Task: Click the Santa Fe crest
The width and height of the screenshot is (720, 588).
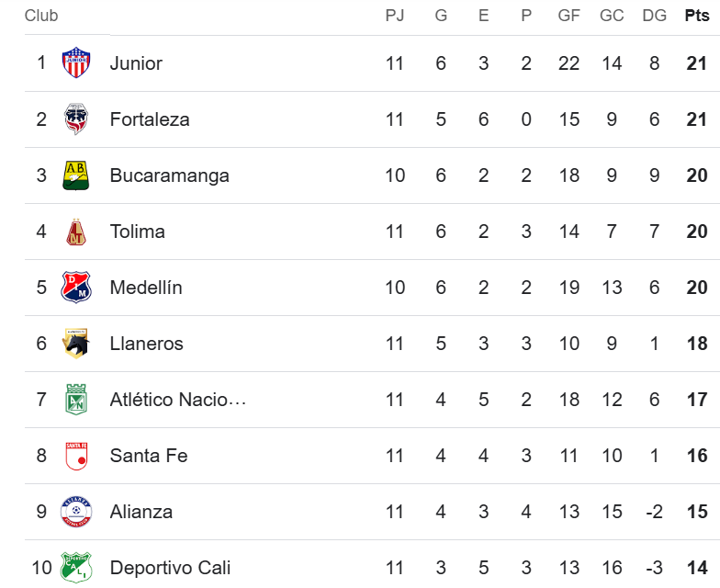Action: pos(75,456)
